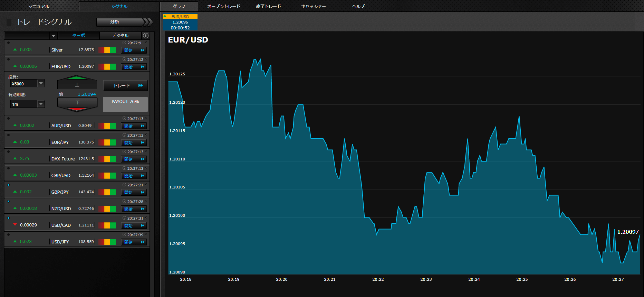Click the 1.20094 price value
644x297 pixels.
[87, 94]
